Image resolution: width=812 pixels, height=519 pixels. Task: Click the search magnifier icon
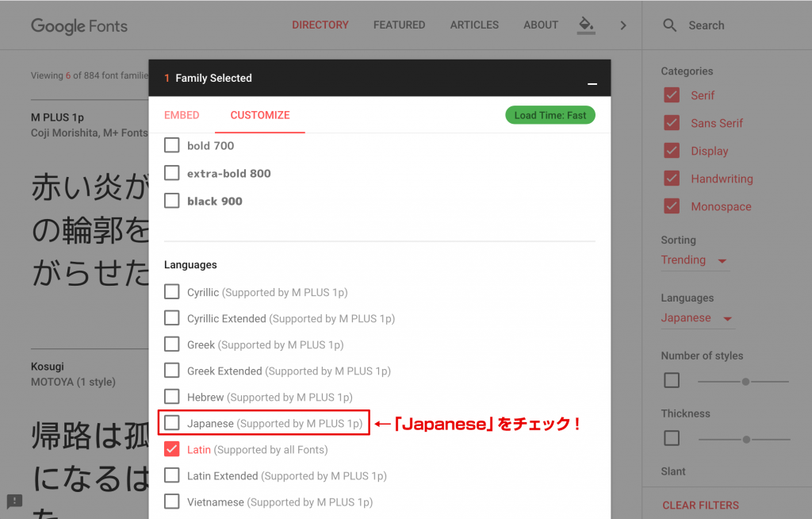669,25
